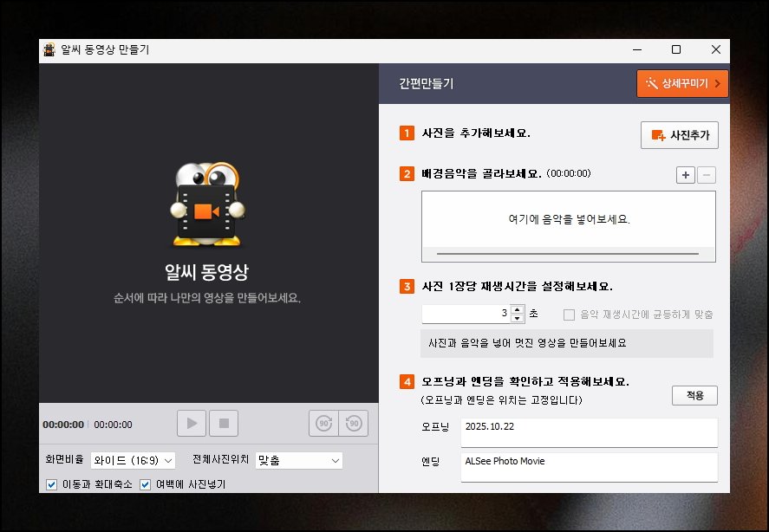This screenshot has height=532, width=769.
Task: Maximize the 알씨 동영상 만들기 window
Action: click(x=676, y=49)
